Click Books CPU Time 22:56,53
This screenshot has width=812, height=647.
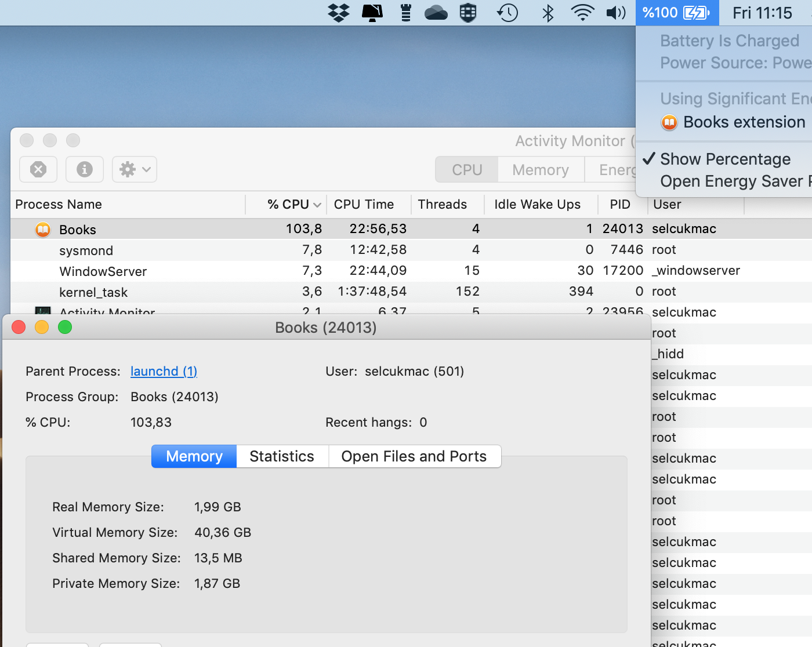[x=378, y=228]
